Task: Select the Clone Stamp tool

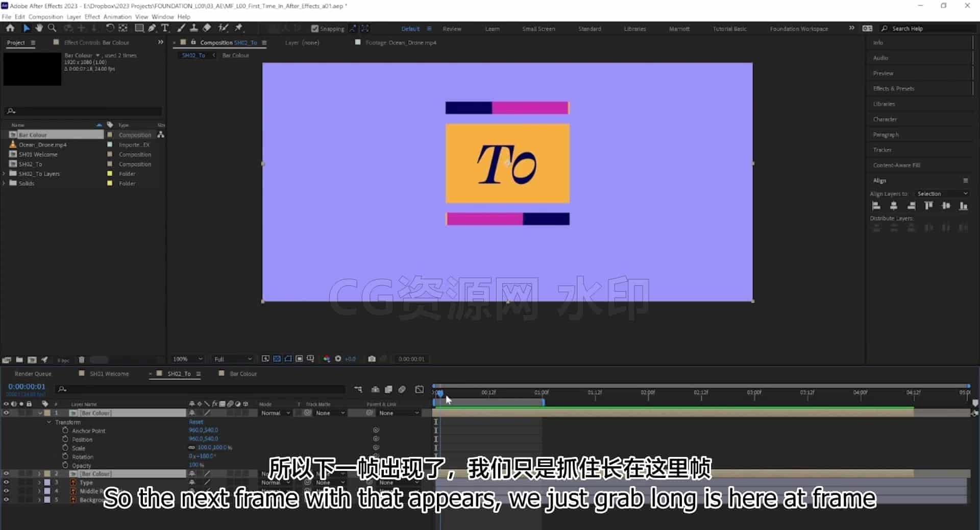Action: 194,28
